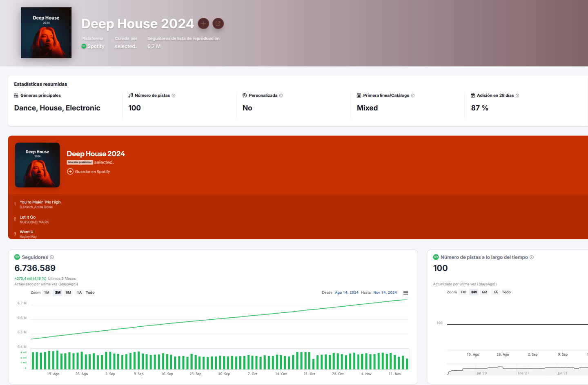Click the 'Dance, House, Electronic' genres value
This screenshot has height=385, width=588.
click(x=57, y=108)
